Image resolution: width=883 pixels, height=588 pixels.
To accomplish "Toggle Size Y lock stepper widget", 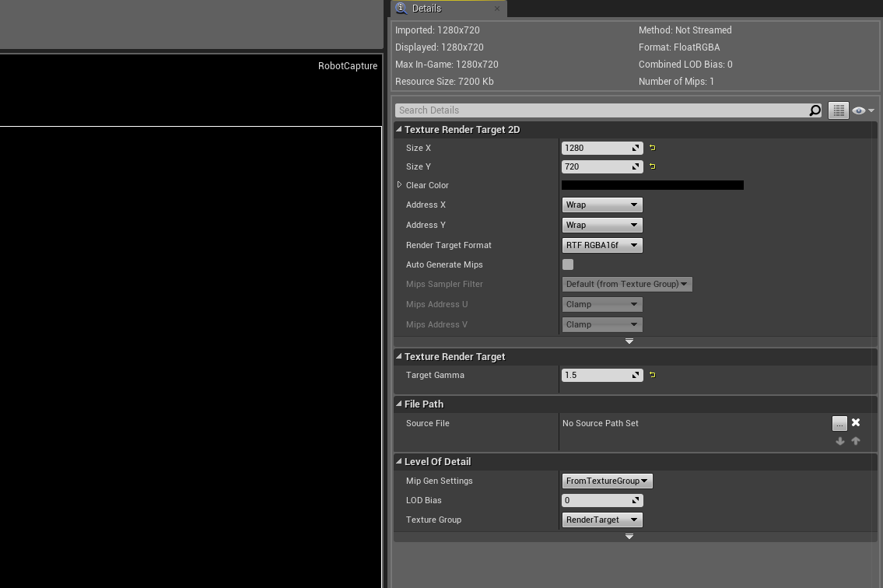I will pyautogui.click(x=635, y=166).
